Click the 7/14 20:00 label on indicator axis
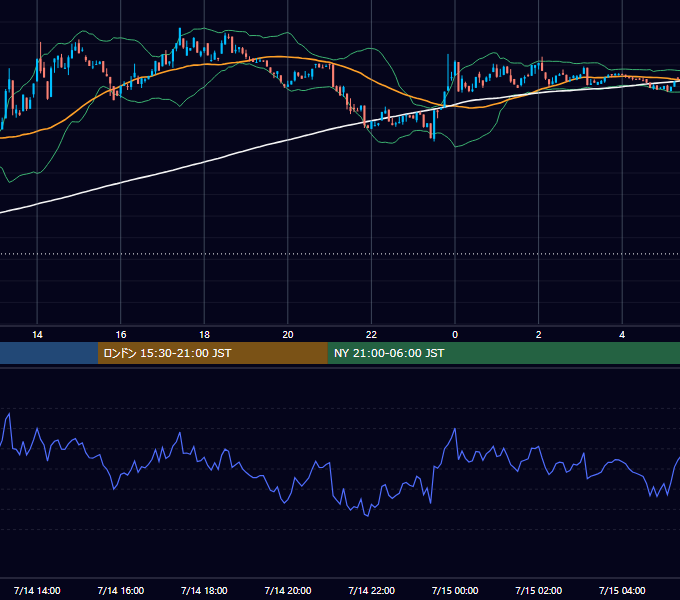 (x=288, y=590)
